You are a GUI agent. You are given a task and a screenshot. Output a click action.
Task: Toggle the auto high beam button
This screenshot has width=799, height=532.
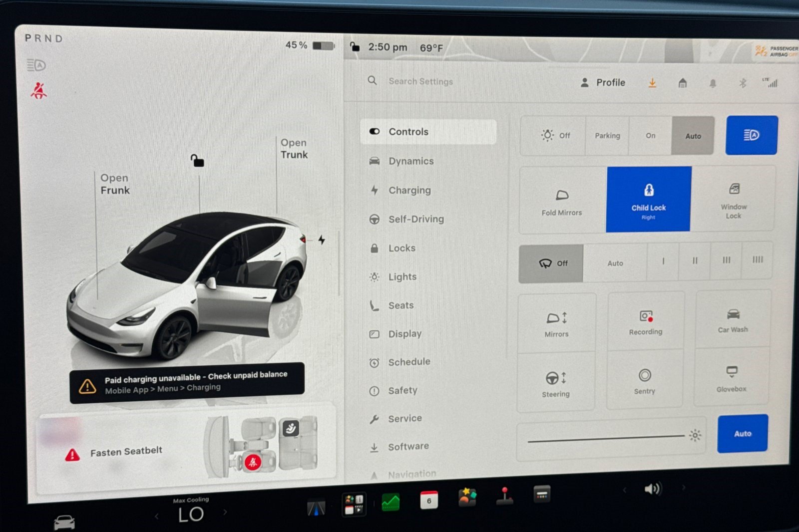752,135
